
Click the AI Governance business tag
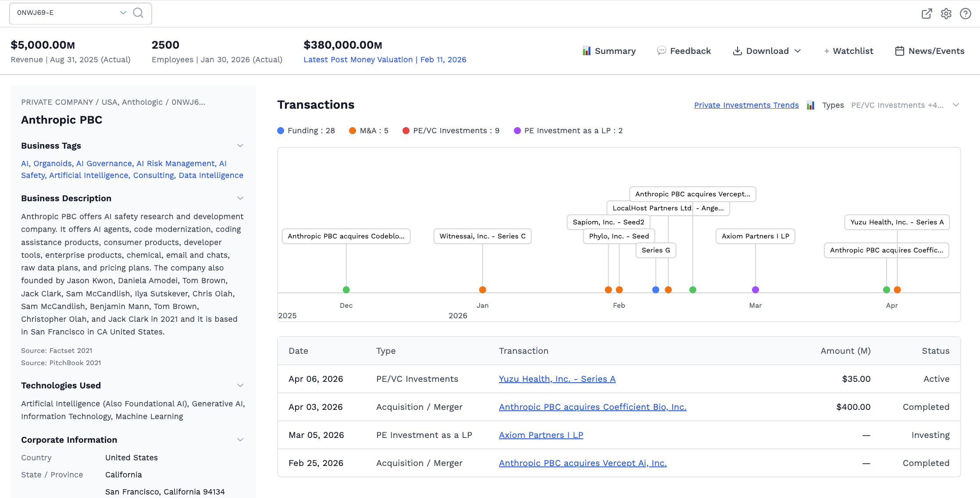[x=104, y=164]
